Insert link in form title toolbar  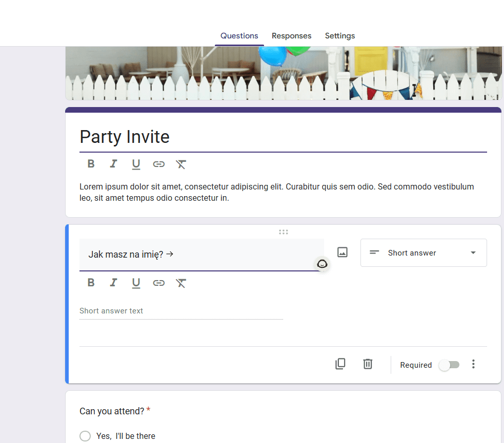tap(158, 164)
